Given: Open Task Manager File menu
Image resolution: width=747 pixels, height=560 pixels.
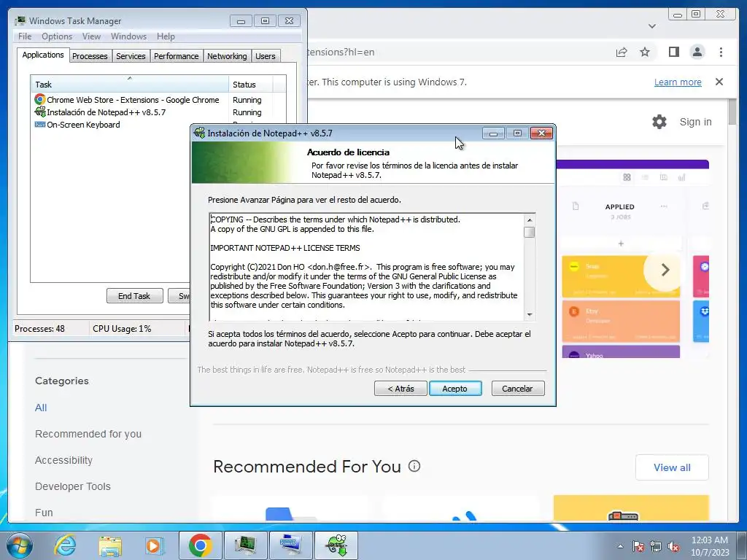Looking at the screenshot, I should pyautogui.click(x=25, y=36).
